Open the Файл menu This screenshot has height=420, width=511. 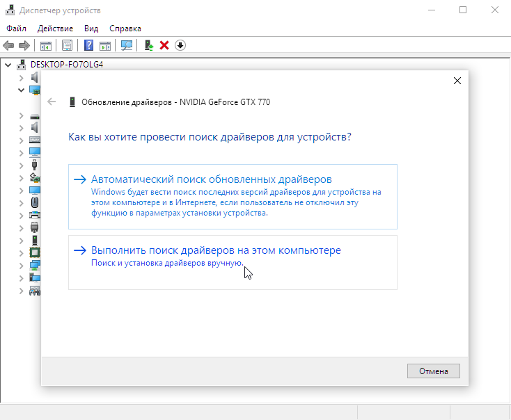tap(16, 29)
